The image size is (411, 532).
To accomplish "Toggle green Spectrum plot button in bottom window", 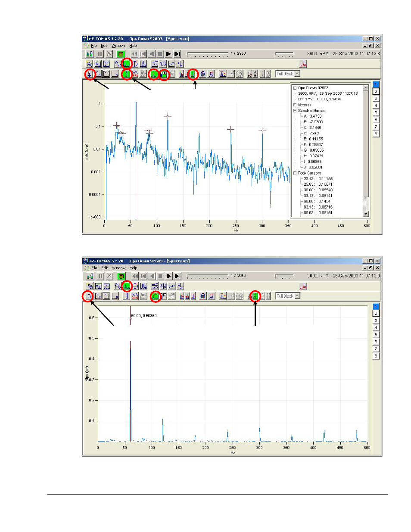I will tap(127, 286).
